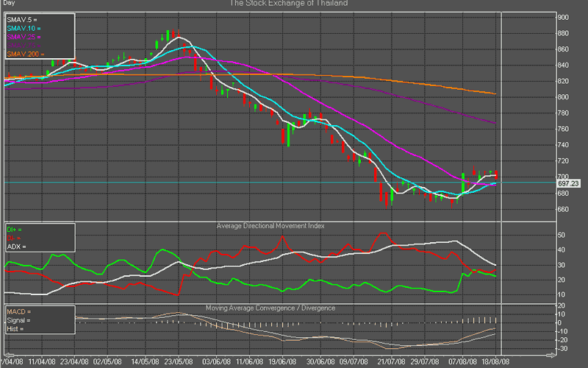This screenshot has height=368, width=588.
Task: Click the 660 price axis label
Action: click(x=563, y=209)
